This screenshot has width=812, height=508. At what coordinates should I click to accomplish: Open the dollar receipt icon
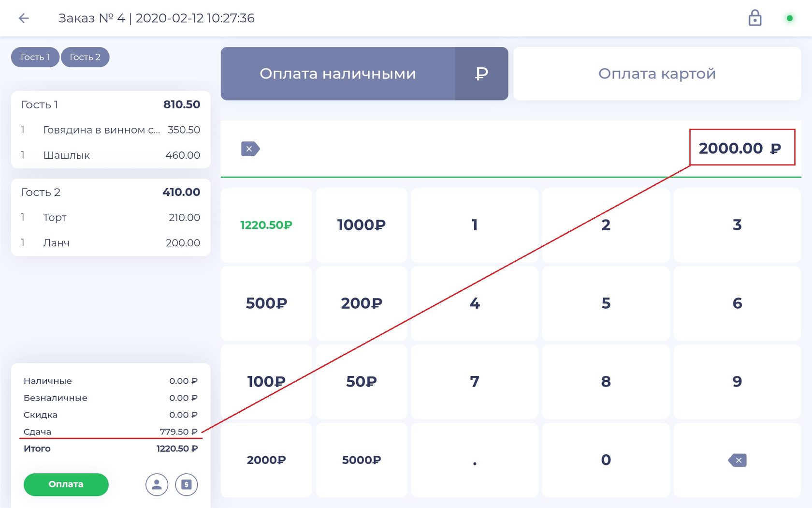(187, 484)
